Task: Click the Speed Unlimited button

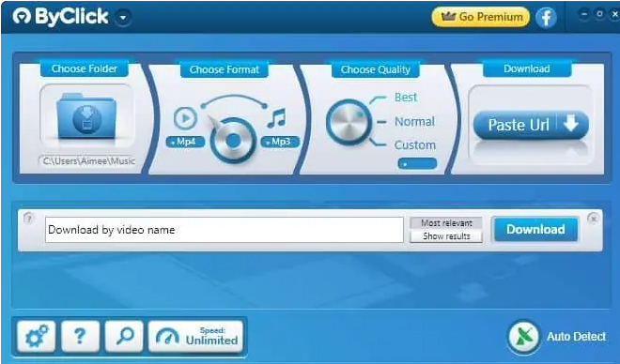Action: pos(195,337)
